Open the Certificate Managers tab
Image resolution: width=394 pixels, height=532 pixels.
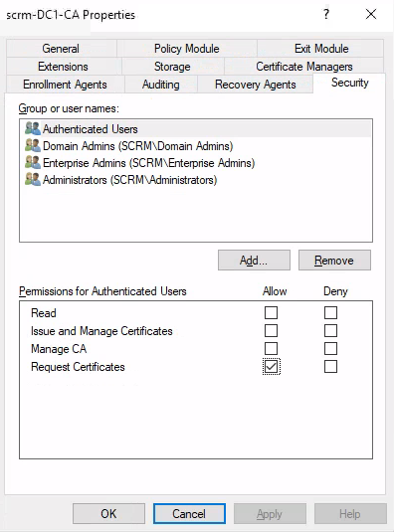(304, 67)
